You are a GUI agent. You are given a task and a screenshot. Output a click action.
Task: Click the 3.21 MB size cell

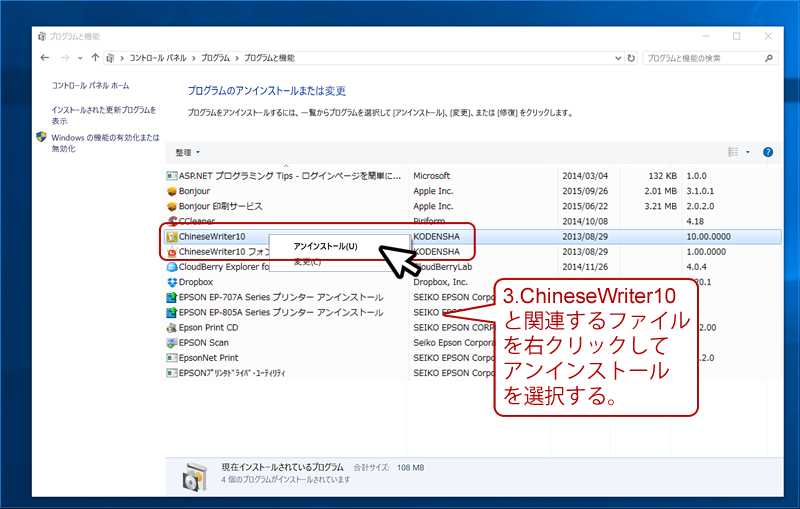point(661,207)
